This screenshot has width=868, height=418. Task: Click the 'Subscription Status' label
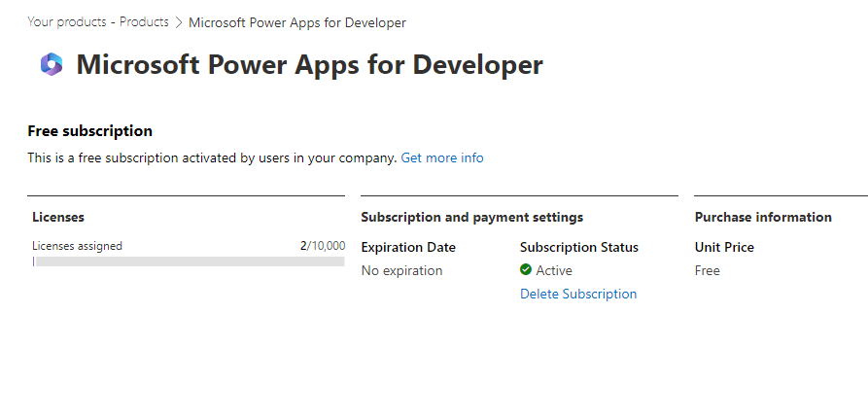pyautogui.click(x=579, y=247)
